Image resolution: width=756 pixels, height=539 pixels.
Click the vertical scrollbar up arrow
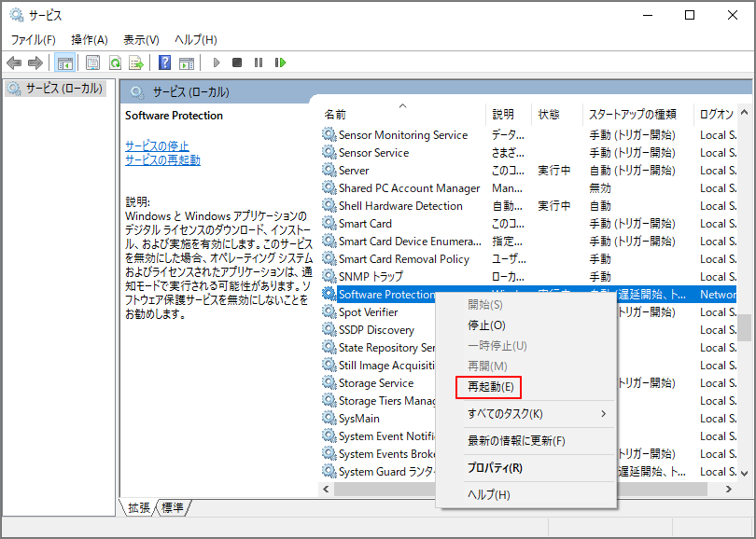pos(745,113)
